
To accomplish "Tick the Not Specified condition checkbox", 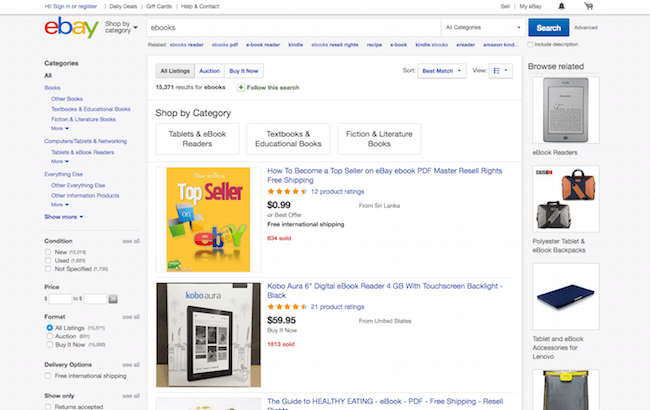I will pos(48,269).
